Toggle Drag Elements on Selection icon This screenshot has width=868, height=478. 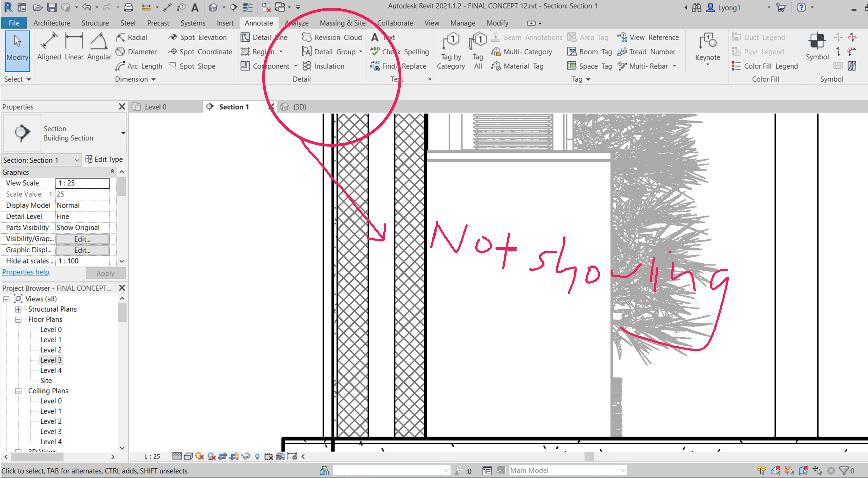click(817, 470)
